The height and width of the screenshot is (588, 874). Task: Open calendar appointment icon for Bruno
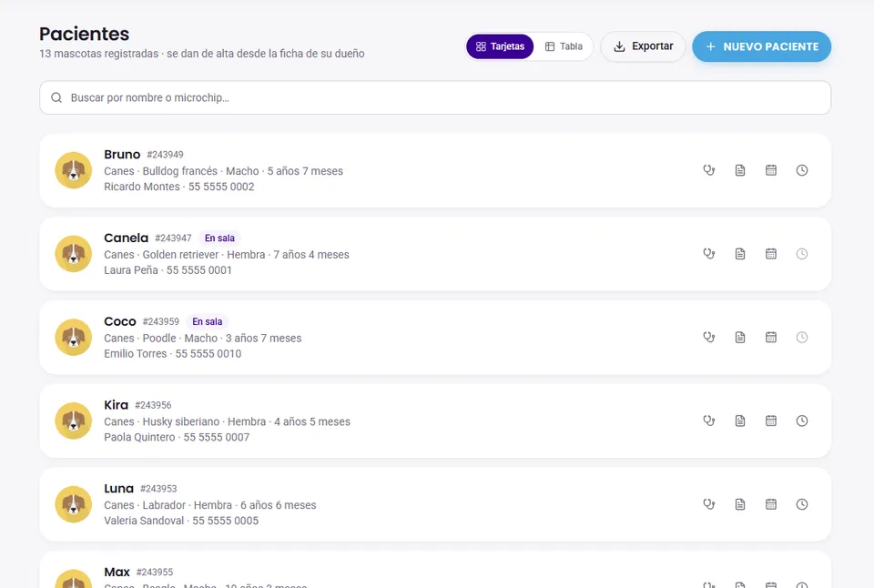click(x=771, y=170)
